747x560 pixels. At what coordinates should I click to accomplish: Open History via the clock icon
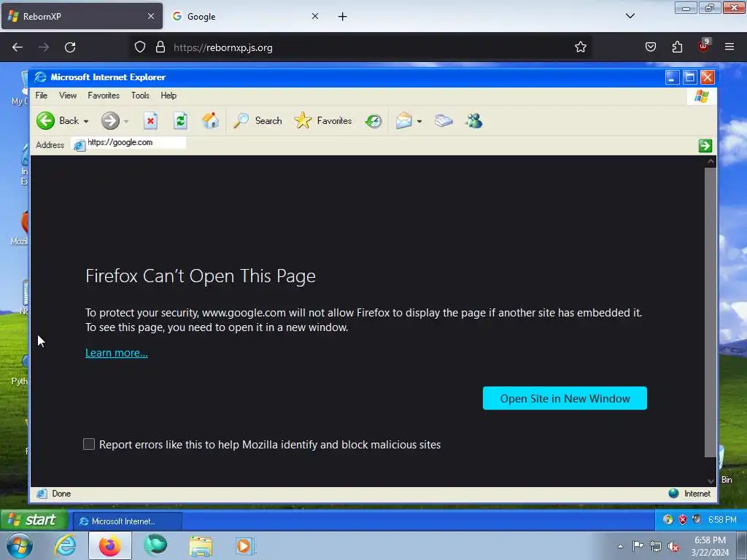[373, 121]
